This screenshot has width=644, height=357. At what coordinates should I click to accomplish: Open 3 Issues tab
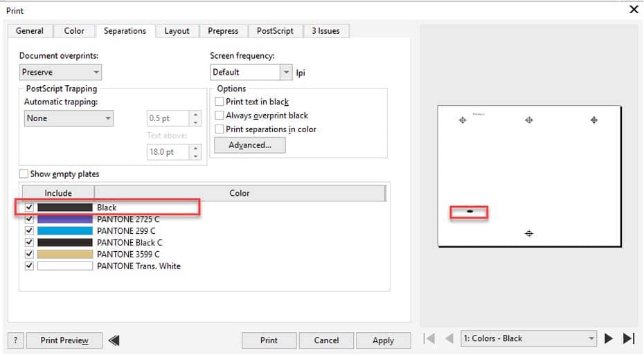pyautogui.click(x=325, y=30)
